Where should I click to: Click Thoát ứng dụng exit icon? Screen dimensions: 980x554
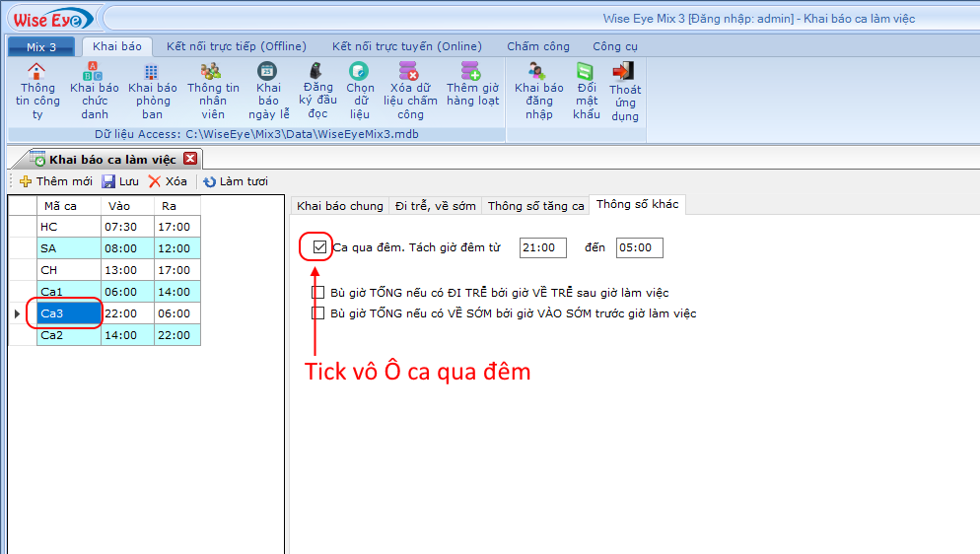coord(624,72)
